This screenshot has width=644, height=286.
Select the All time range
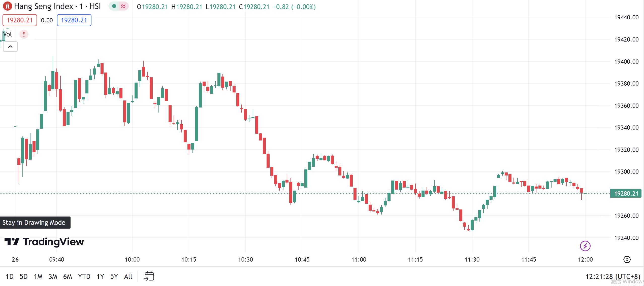coord(128,276)
